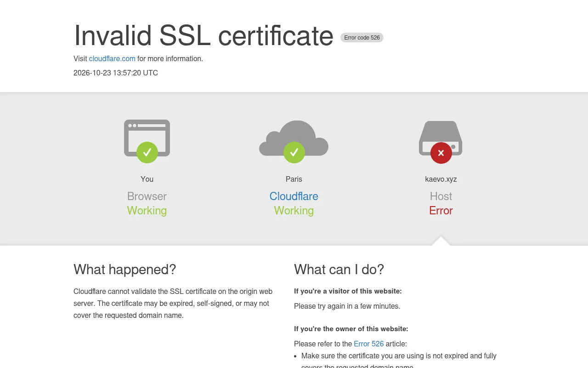This screenshot has width=588, height=368.
Task: Click the cloud icon above Paris
Action: coord(294,141)
